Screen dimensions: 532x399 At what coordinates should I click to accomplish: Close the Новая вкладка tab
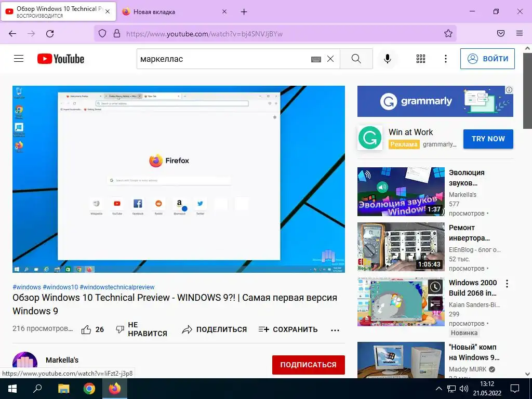click(224, 11)
